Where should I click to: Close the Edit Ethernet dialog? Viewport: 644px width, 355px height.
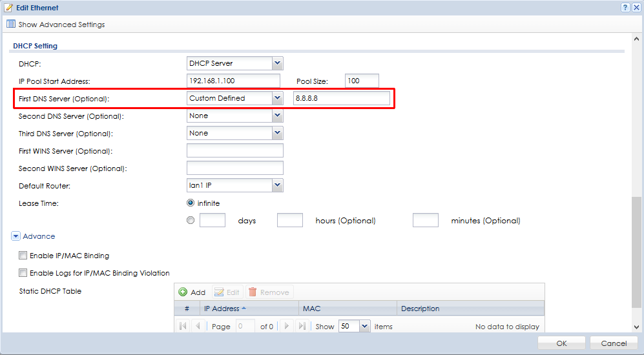click(636, 7)
